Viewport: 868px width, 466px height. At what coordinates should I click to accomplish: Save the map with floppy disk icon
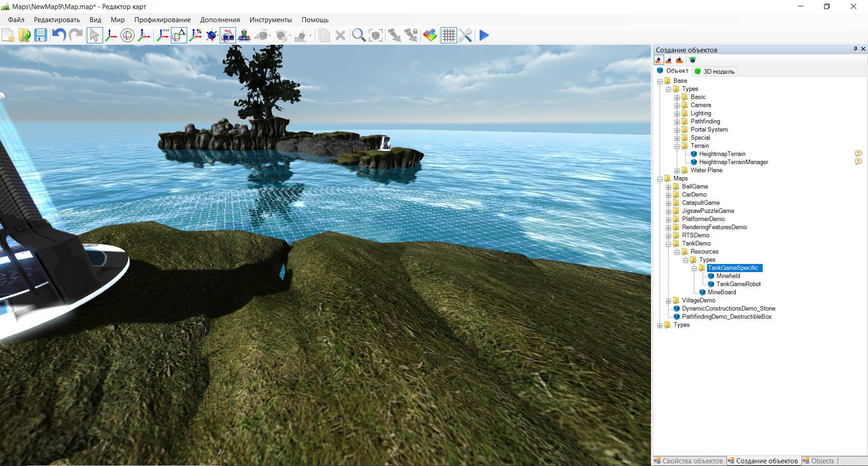[41, 35]
